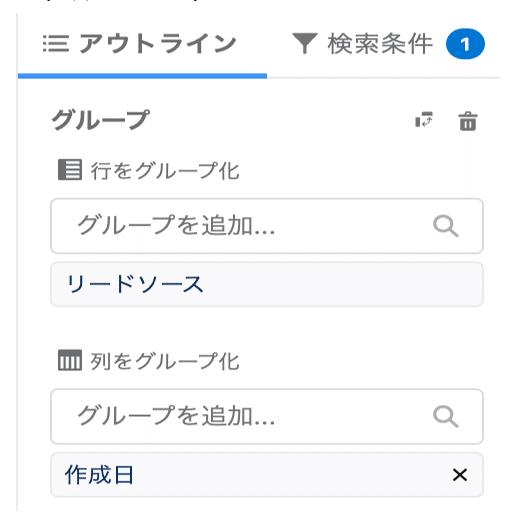524x524 pixels.
Task: Click the column group search magnifier
Action: (446, 417)
